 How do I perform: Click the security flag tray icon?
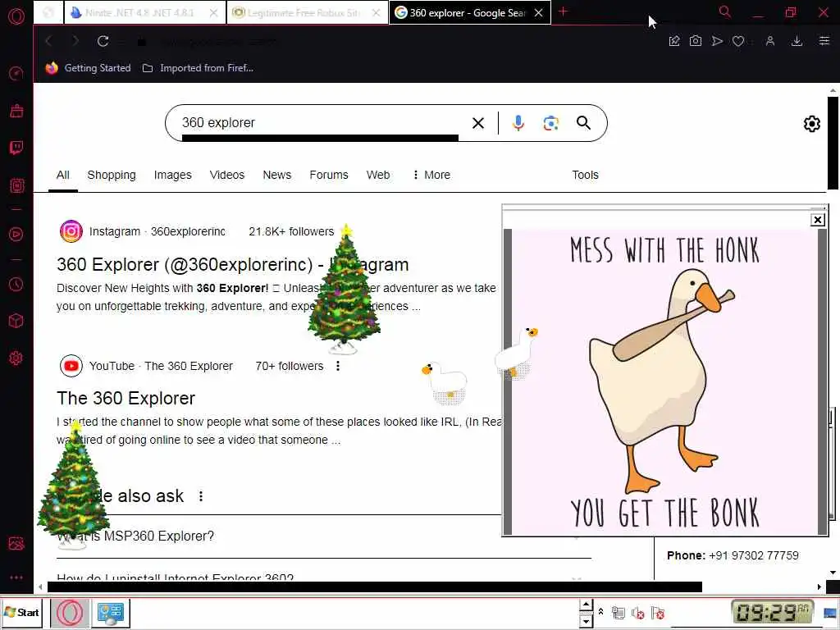point(657,613)
